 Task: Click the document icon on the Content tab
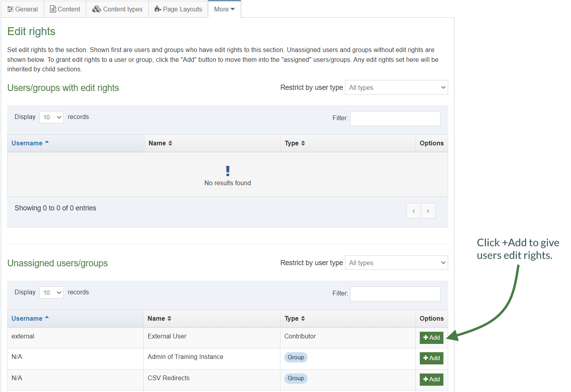tap(53, 9)
